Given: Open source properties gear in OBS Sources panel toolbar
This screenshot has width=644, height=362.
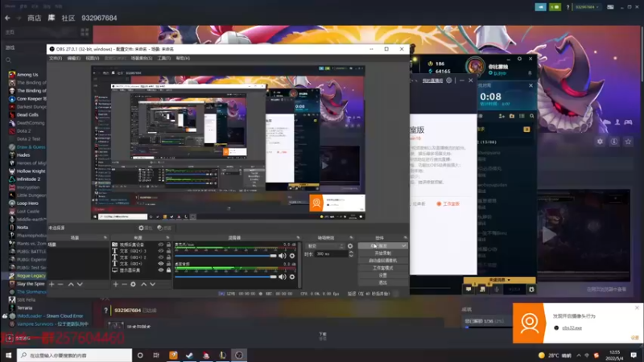Looking at the screenshot, I should (x=133, y=284).
